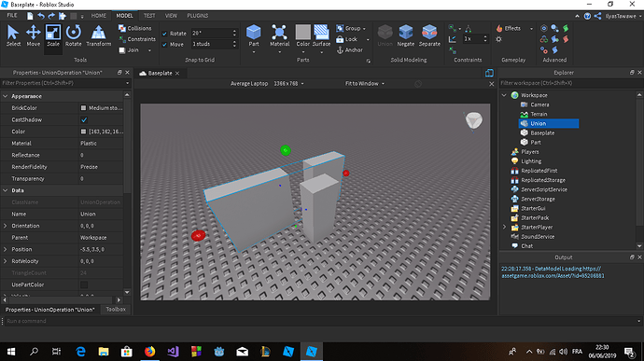The height and width of the screenshot is (361, 644).
Task: Disable the CastShadow checkbox
Action: pos(84,120)
